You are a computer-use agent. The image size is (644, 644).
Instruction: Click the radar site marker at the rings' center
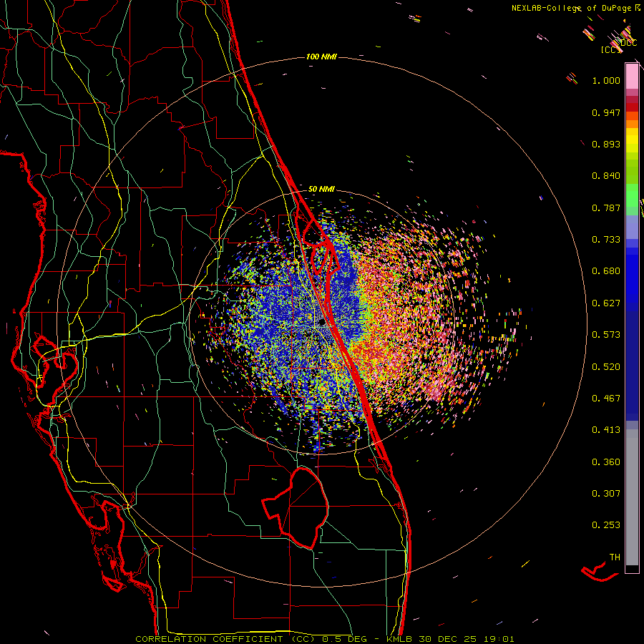click(x=322, y=323)
